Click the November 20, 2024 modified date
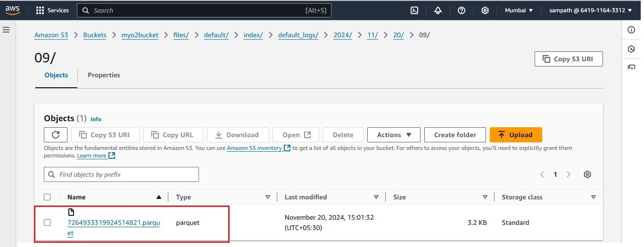Screen dimensions: 644x247 (x=329, y=222)
